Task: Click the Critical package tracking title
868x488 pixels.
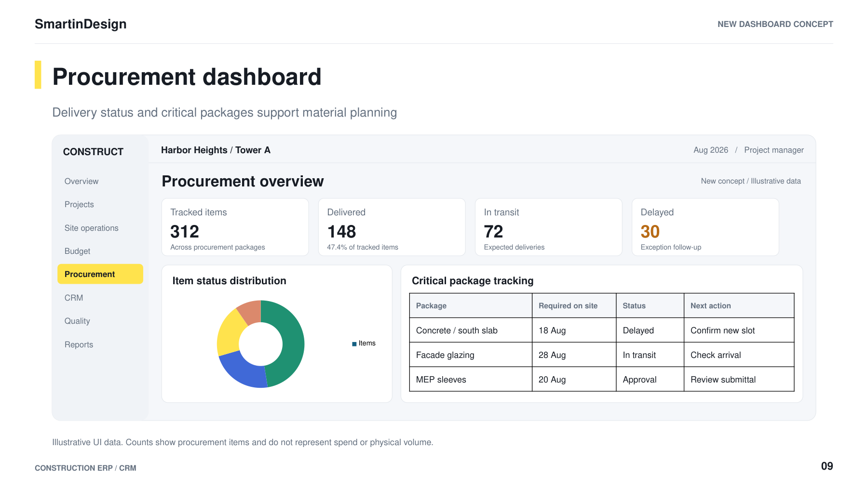Action: 473,281
